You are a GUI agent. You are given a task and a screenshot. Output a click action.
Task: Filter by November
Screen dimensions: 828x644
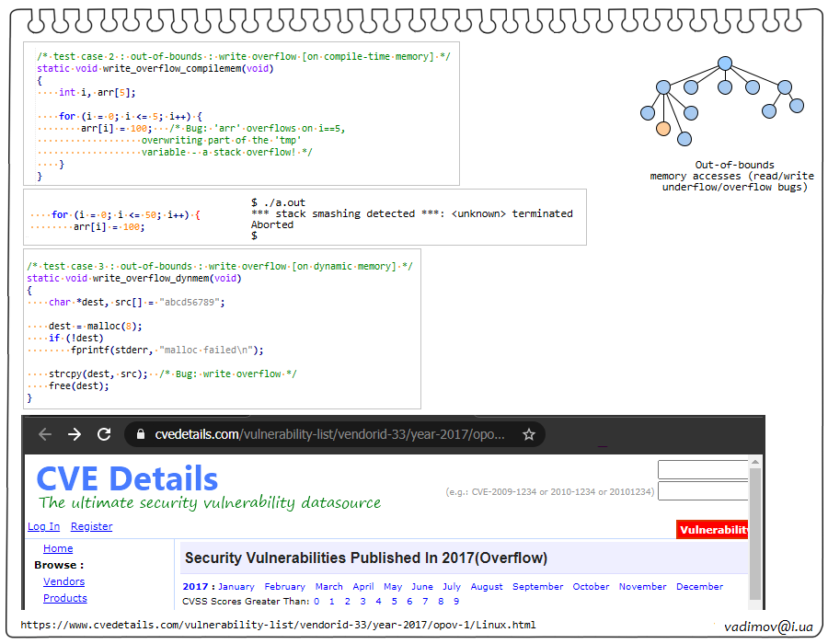pyautogui.click(x=643, y=586)
